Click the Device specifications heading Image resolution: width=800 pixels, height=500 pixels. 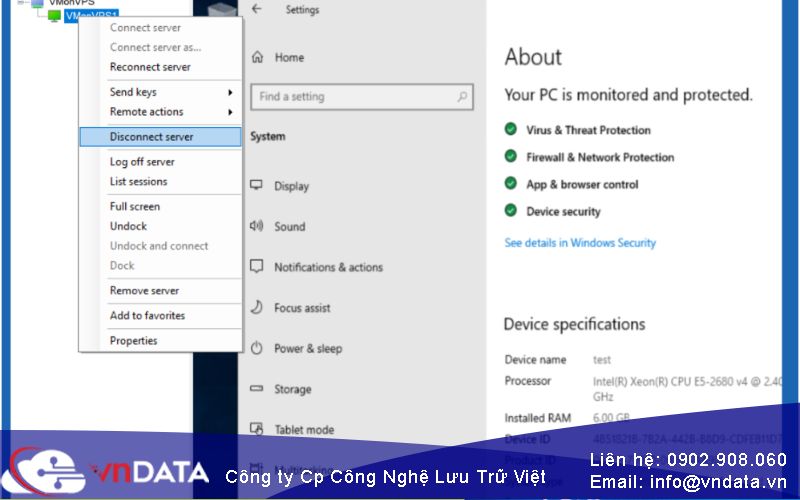point(574,324)
